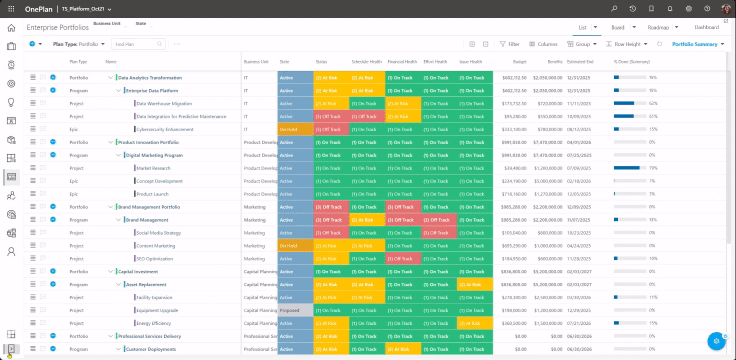The height and width of the screenshot is (360, 736).
Task: Open comment icon for Cybersecurity Enhancement row
Action: click(x=43, y=129)
